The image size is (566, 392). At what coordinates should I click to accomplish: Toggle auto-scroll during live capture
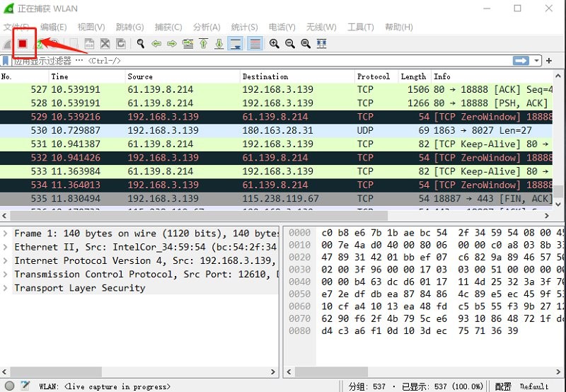[x=236, y=44]
